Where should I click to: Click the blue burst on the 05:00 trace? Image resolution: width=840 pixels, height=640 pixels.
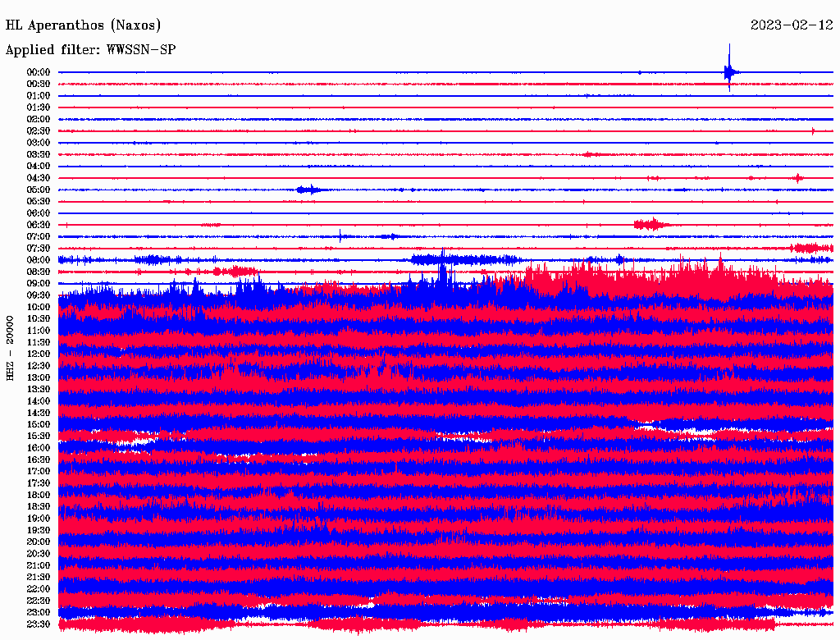coord(309,190)
